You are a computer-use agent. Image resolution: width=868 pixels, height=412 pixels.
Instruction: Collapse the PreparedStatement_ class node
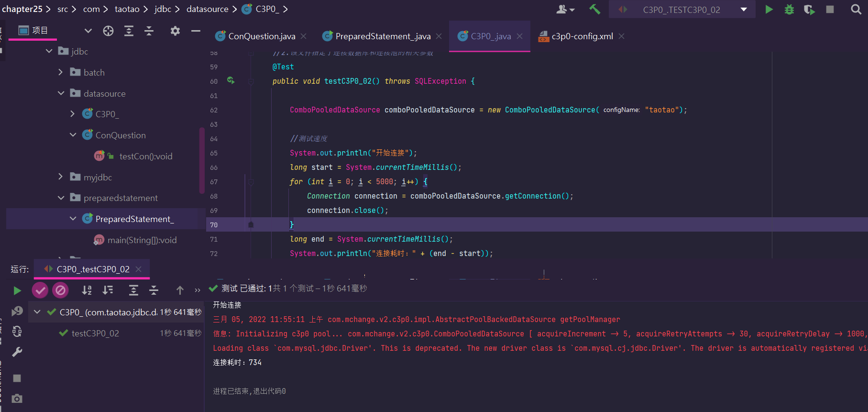pos(73,218)
